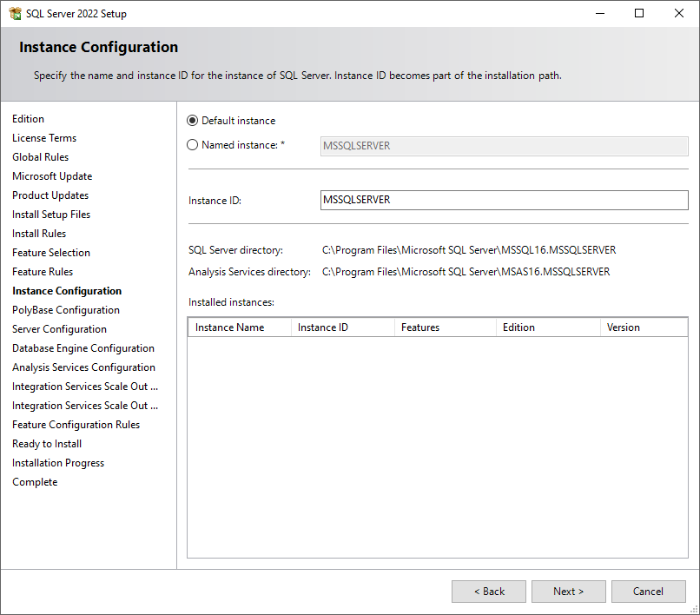Click the Microsoft Update step
700x615 pixels.
[x=51, y=175]
